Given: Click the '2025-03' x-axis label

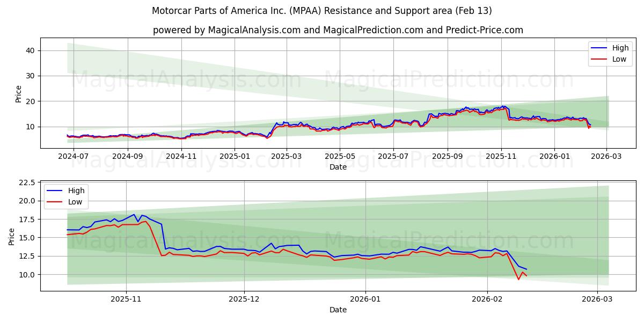Looking at the screenshot, I should click(287, 156).
